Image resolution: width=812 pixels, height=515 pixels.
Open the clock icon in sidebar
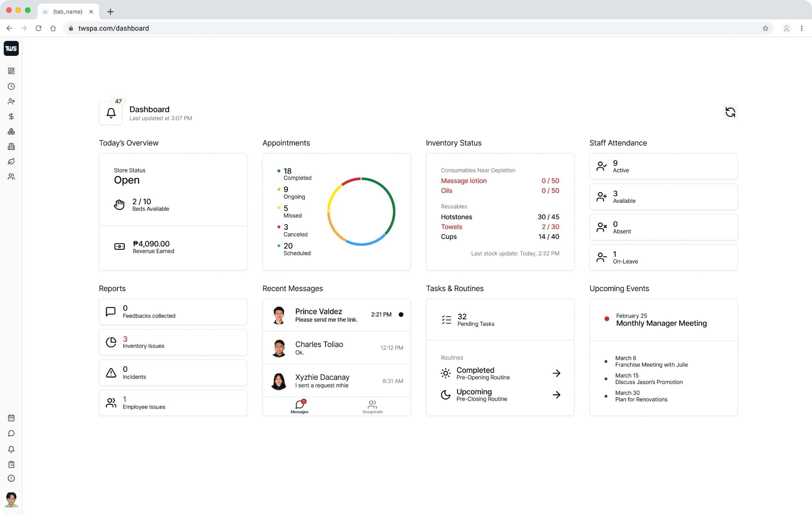point(11,86)
